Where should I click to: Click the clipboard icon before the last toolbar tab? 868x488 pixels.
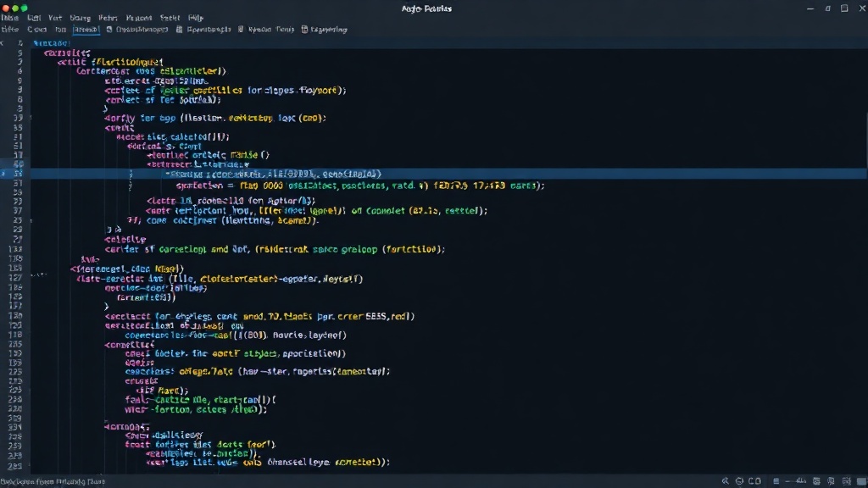pyautogui.click(x=304, y=30)
